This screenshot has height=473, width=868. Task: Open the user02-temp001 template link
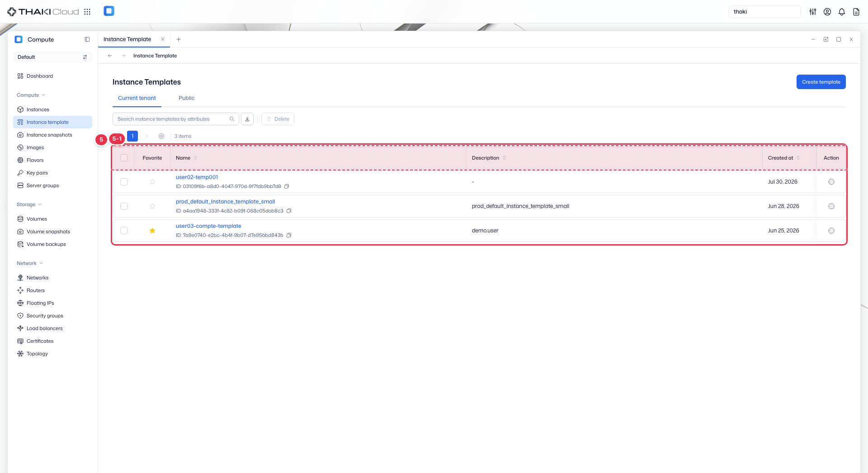pyautogui.click(x=197, y=177)
